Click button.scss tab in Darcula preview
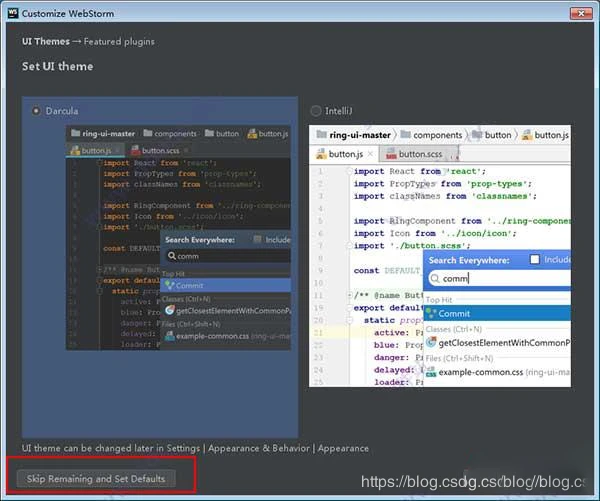The height and width of the screenshot is (501, 600). (x=159, y=150)
